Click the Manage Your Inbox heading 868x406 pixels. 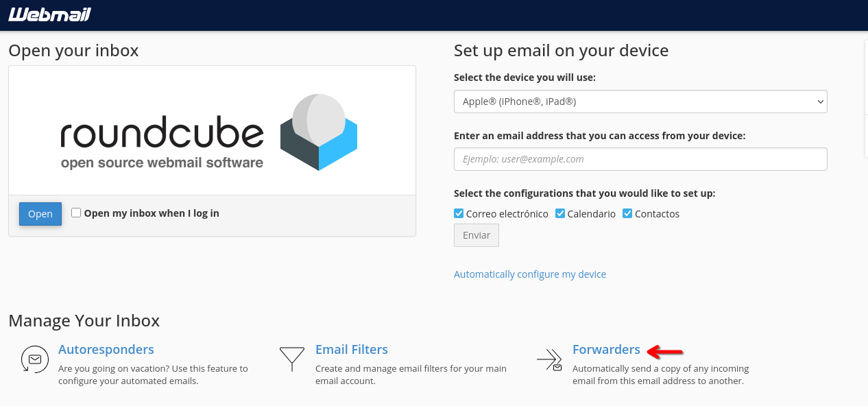pos(84,321)
